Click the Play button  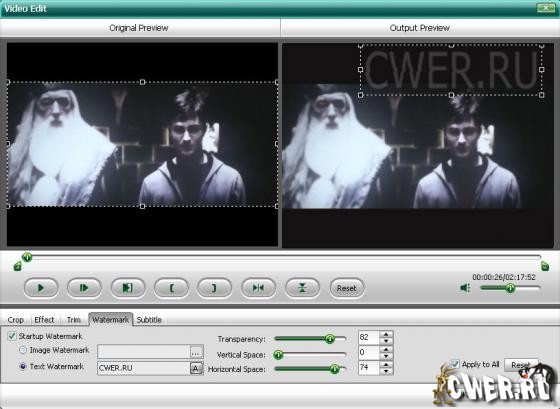tap(41, 288)
